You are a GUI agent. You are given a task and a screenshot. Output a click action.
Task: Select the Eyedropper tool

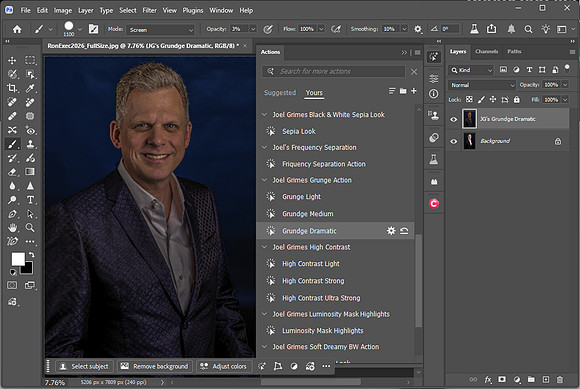tap(30, 88)
